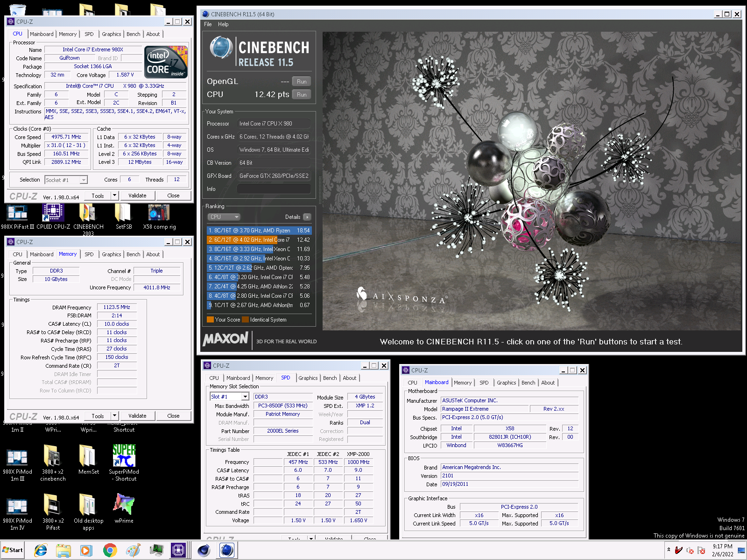Viewport: 747px width, 560px height.
Task: Switch to the Bench tab in the top-left CPU-Z window
Action: [133, 34]
